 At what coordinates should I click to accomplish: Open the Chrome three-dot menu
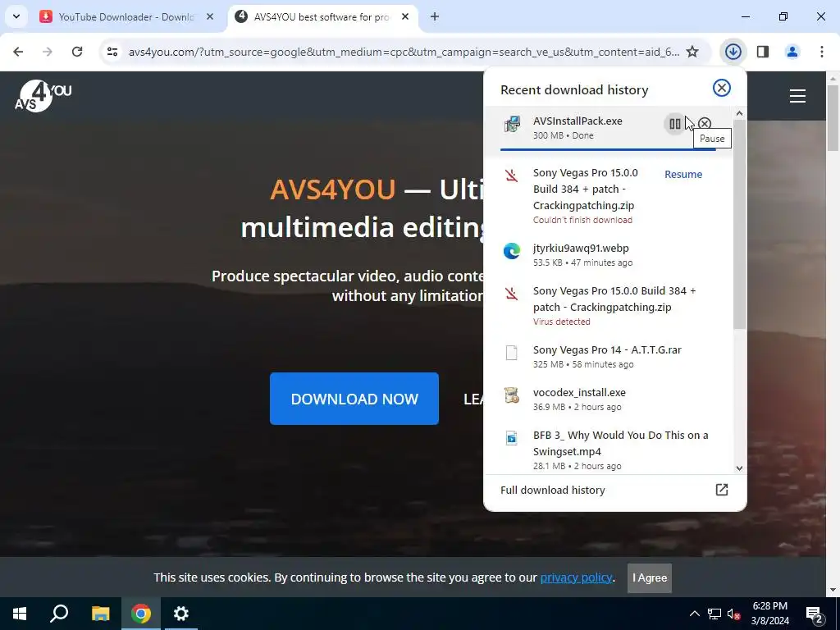[821, 52]
